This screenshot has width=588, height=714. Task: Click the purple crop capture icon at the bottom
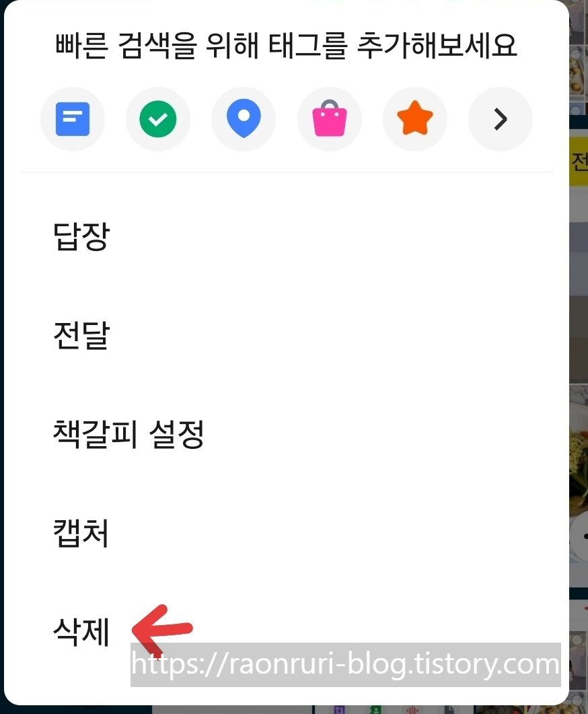(x=339, y=710)
